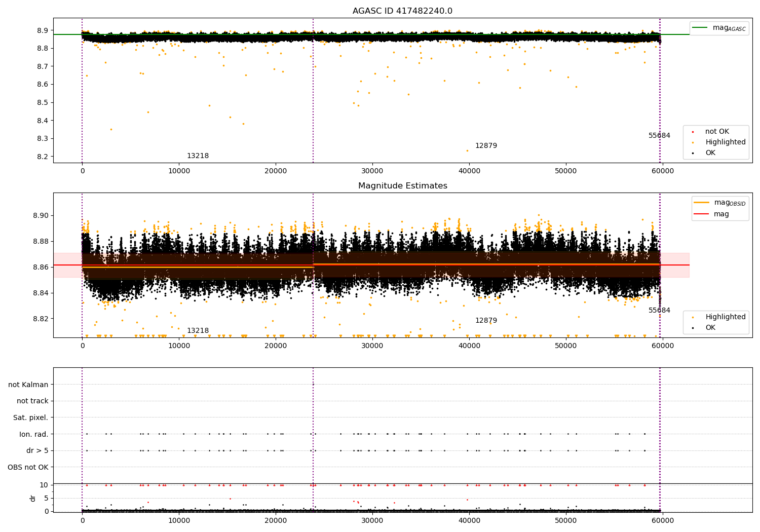Viewport: 760px width, 532px height.
Task: Select the 'not OK' legend entry in the top plot
Action: tap(717, 132)
